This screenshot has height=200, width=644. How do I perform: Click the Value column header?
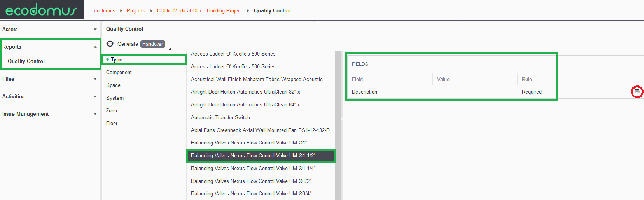[443, 79]
